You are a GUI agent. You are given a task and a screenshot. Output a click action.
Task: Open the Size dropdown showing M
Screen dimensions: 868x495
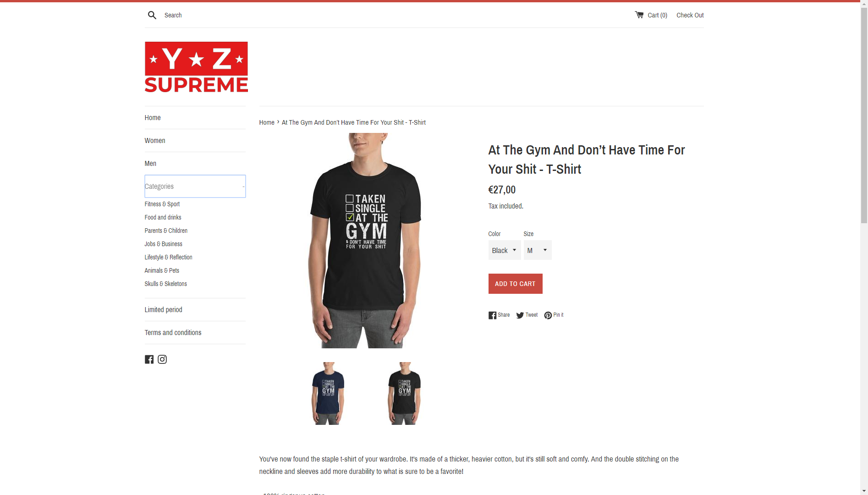pyautogui.click(x=538, y=250)
